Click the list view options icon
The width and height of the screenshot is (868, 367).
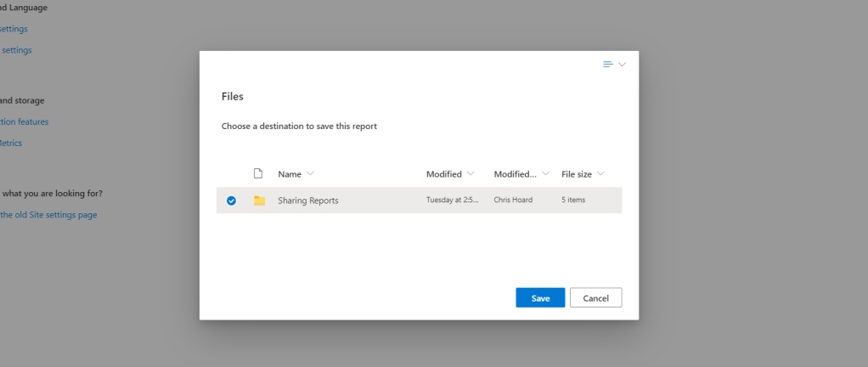point(608,65)
